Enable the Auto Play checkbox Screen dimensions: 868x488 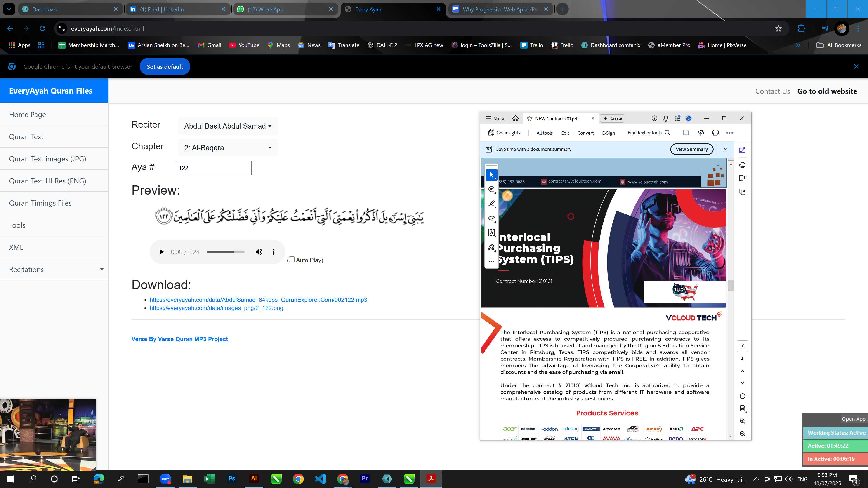click(292, 259)
